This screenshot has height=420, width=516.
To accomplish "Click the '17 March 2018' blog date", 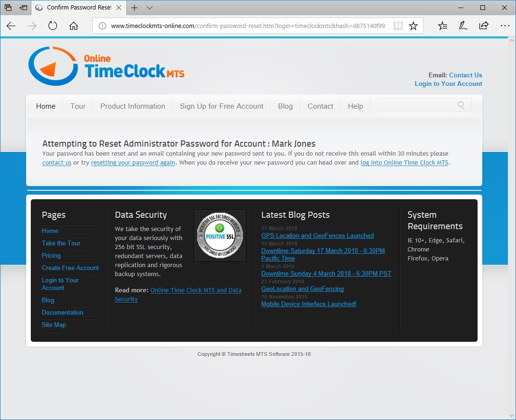I will [x=279, y=228].
